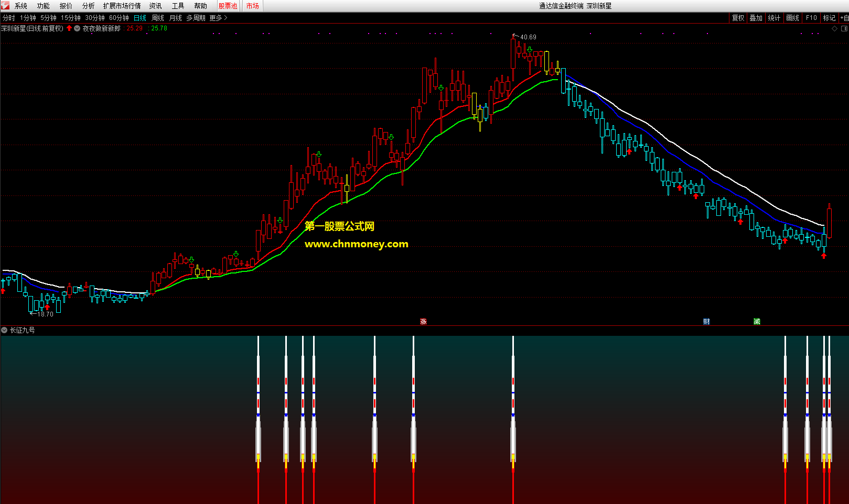The image size is (849, 504).
Task: Select the 月线 period tab
Action: click(176, 18)
